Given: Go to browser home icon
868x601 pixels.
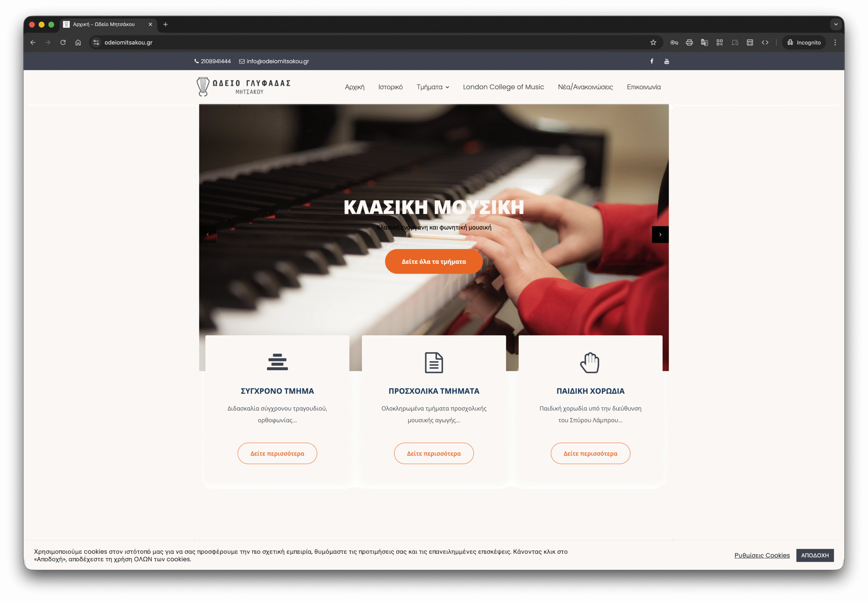Looking at the screenshot, I should (x=78, y=42).
